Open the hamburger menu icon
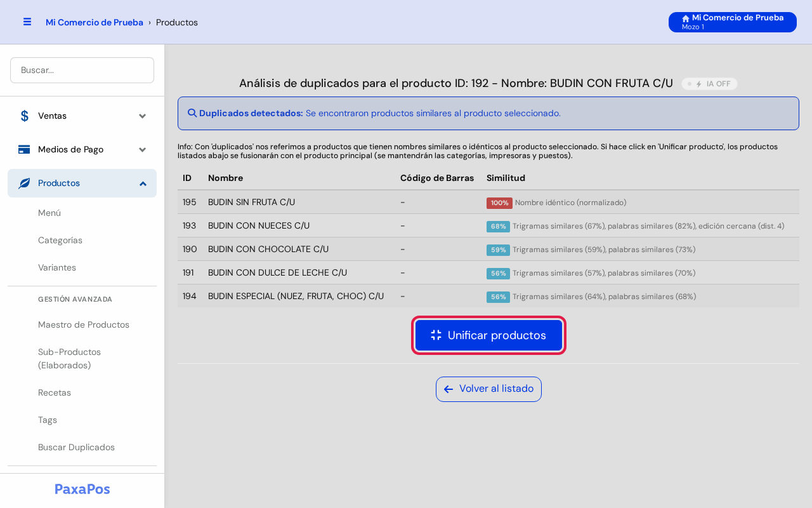The width and height of the screenshot is (812, 508). (27, 22)
